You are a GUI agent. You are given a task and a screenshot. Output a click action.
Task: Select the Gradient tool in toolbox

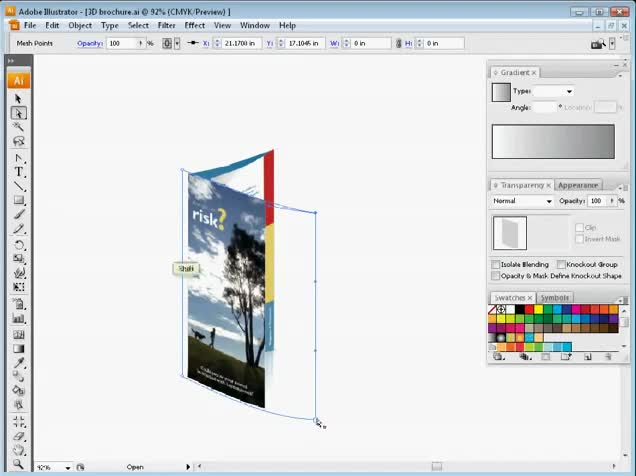pyautogui.click(x=18, y=349)
